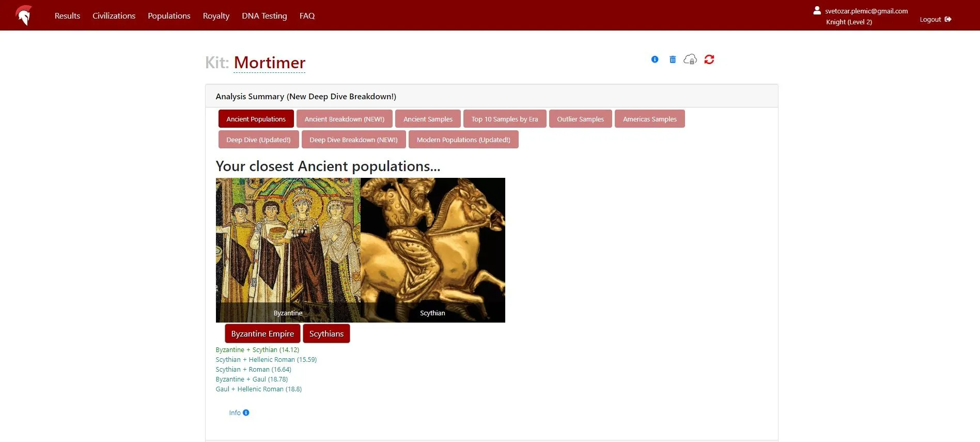Click the red refresh arrows icon

[x=709, y=59]
